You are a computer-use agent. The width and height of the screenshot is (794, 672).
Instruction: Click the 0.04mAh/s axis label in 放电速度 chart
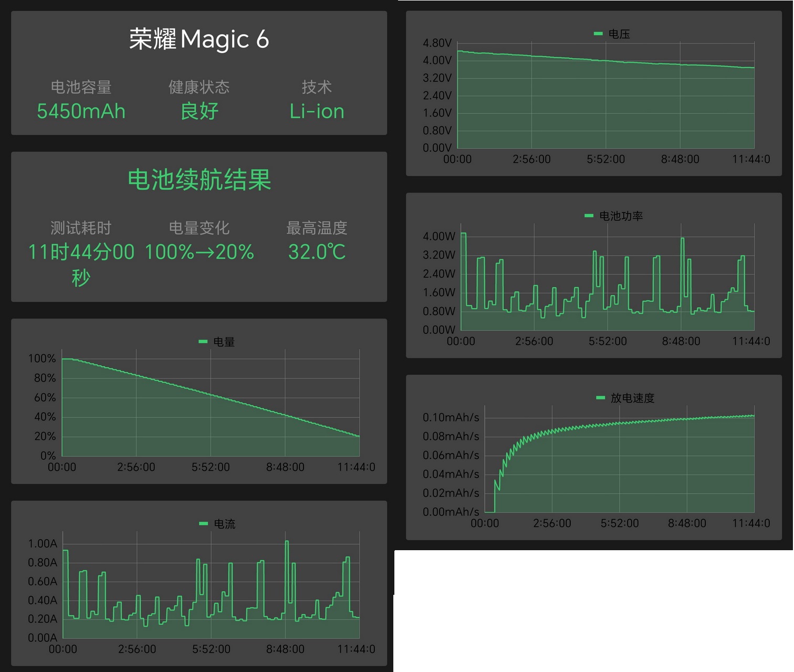pos(451,474)
